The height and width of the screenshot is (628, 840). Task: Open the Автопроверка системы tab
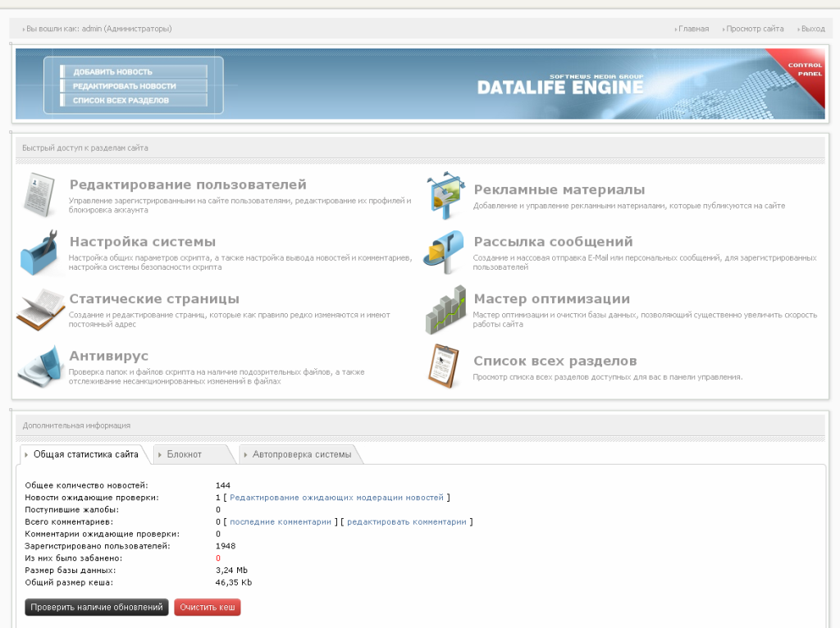coord(301,454)
